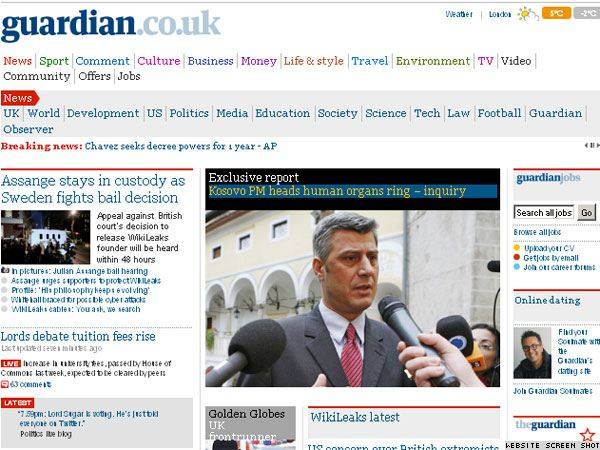Open the Comment section

pyautogui.click(x=103, y=61)
